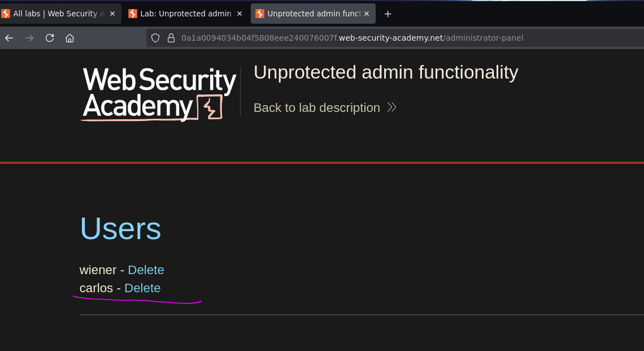Open the Web Security Academy logo
This screenshot has height=351, width=644.
point(159,94)
